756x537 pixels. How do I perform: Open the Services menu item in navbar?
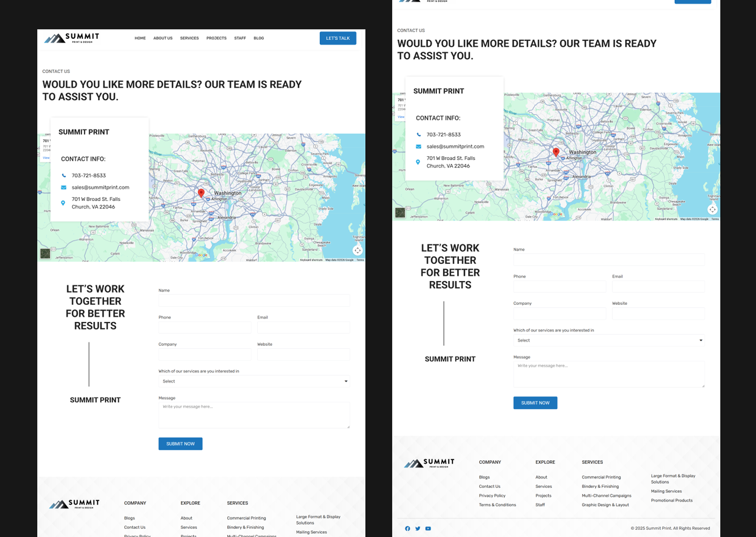point(189,38)
